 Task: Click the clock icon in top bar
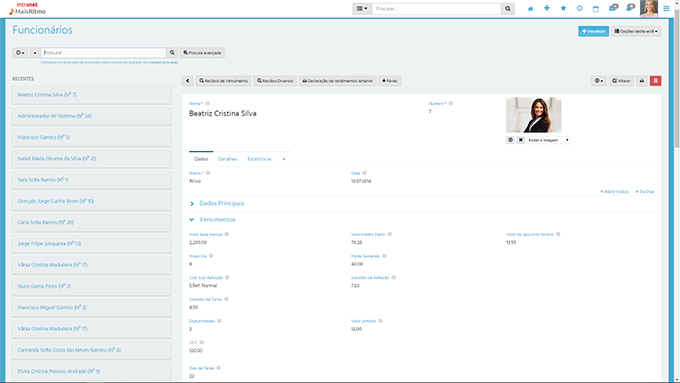pos(579,8)
